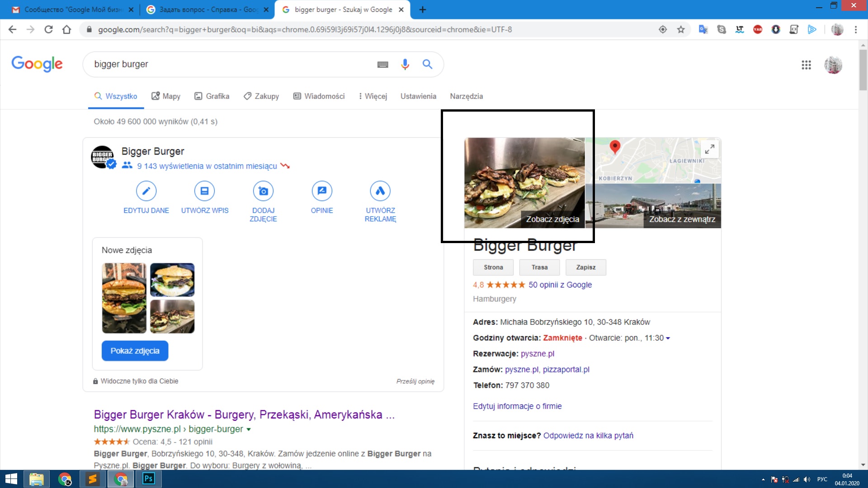Open Bigger Burger Kraków search result title
The image size is (868, 488).
[244, 415]
